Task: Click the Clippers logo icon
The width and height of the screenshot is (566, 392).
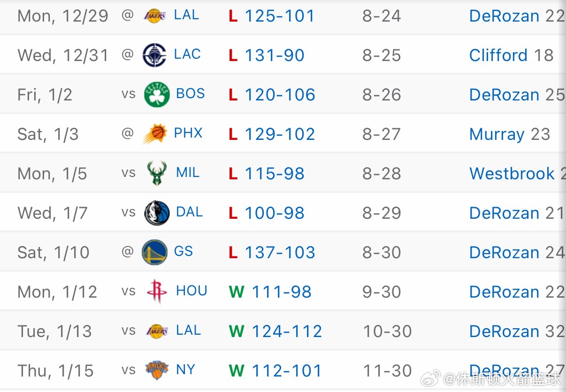Action: [154, 55]
